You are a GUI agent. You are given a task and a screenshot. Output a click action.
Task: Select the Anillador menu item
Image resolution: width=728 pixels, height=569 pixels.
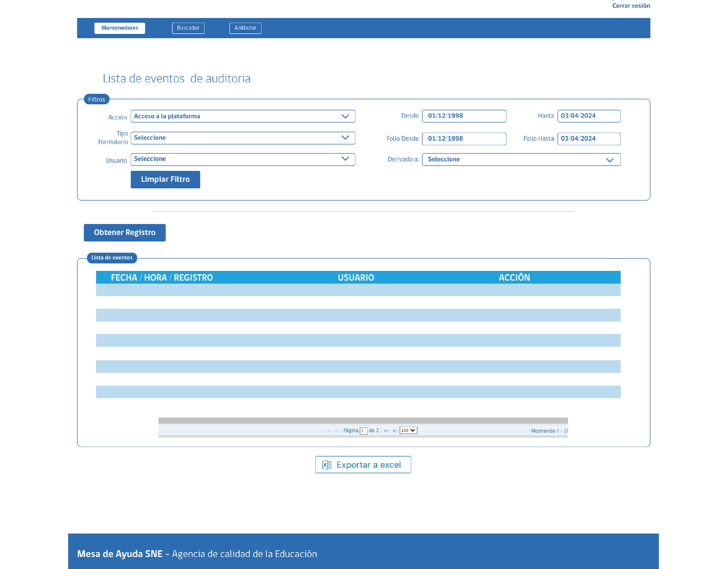pos(245,28)
